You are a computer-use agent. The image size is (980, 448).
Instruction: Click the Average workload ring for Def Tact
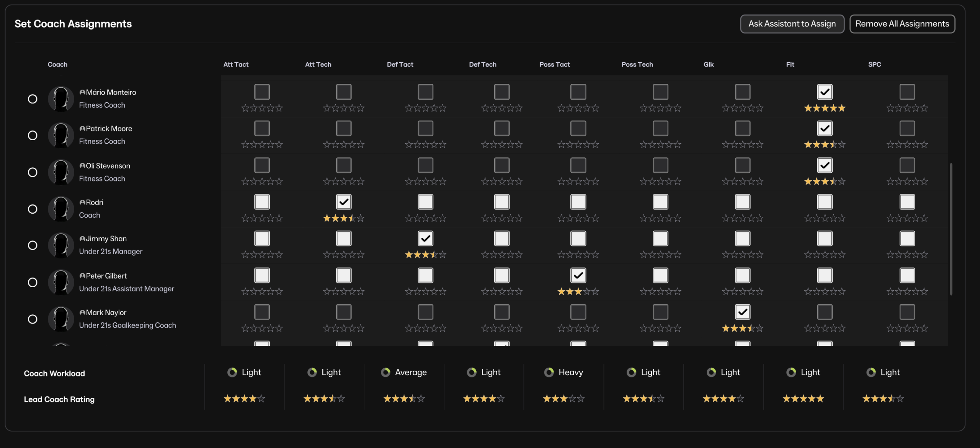pos(385,372)
